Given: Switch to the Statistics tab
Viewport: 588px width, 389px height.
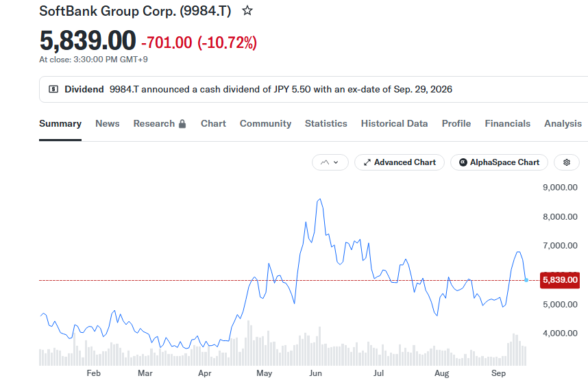Looking at the screenshot, I should (x=326, y=124).
